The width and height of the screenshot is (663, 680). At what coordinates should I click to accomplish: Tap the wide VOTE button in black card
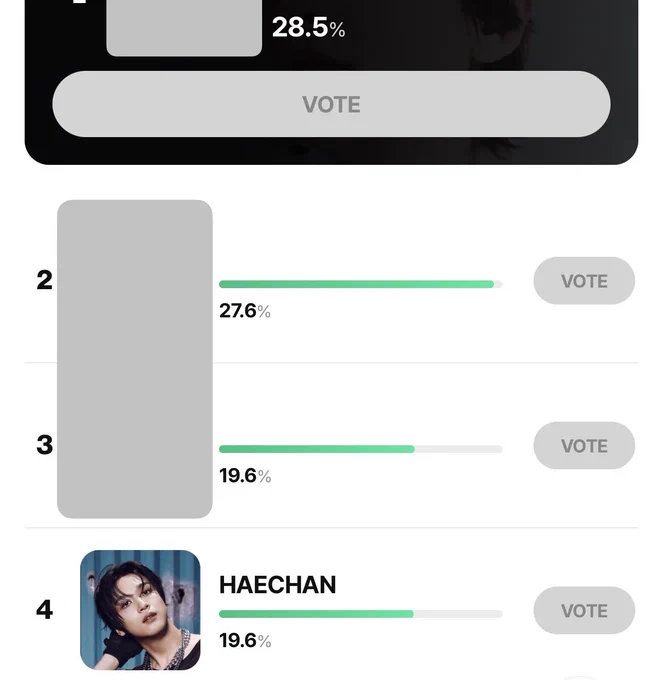tap(331, 104)
